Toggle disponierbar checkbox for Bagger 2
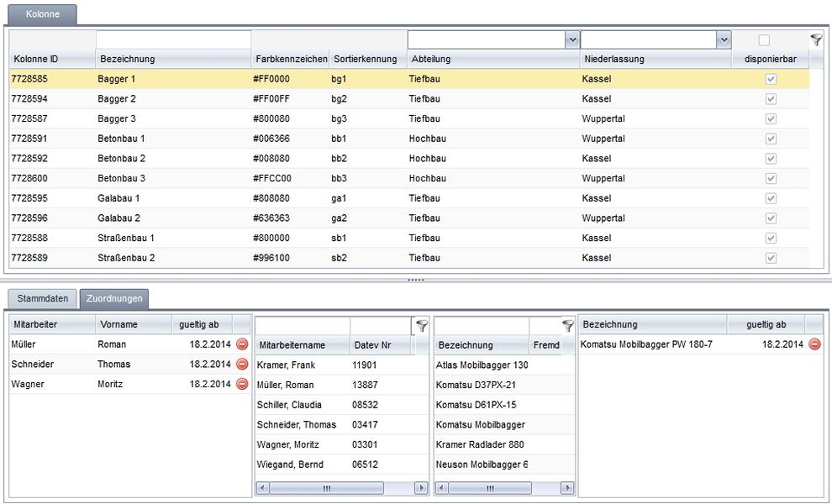 coord(771,98)
